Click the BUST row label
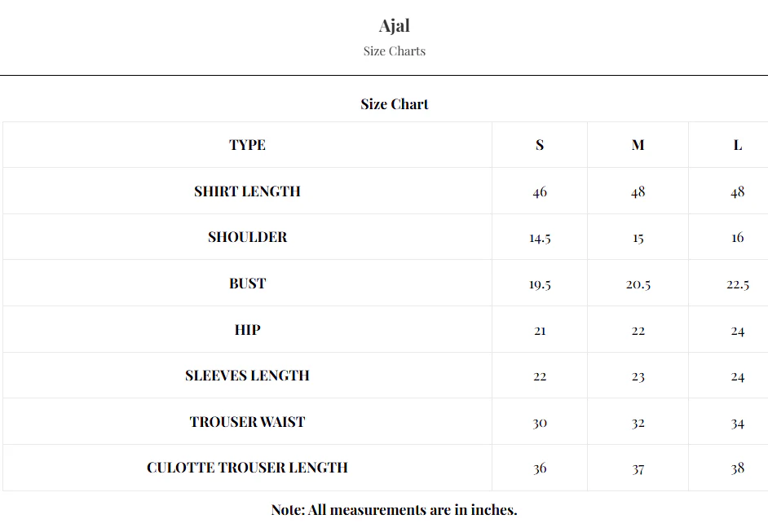The image size is (768, 532). tap(247, 284)
